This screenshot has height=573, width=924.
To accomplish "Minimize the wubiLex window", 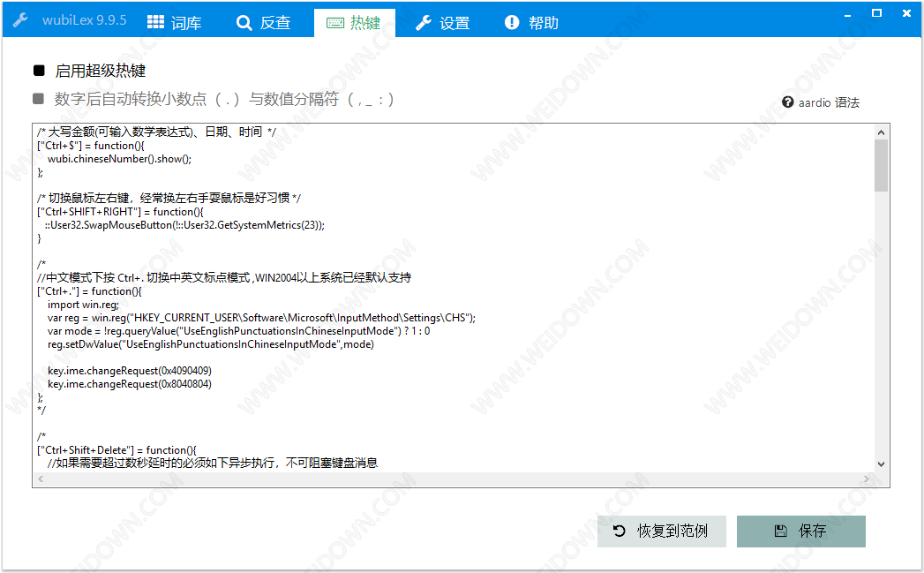I will [849, 13].
